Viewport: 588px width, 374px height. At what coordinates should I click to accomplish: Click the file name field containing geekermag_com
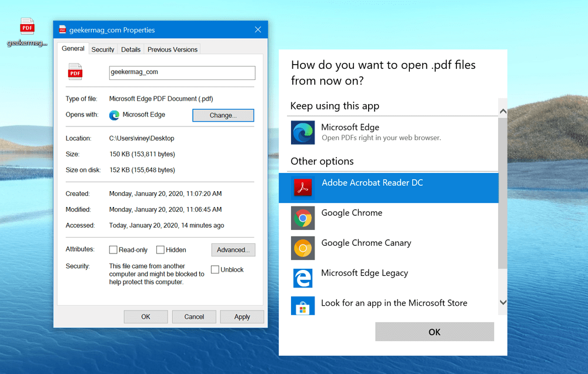(x=182, y=73)
